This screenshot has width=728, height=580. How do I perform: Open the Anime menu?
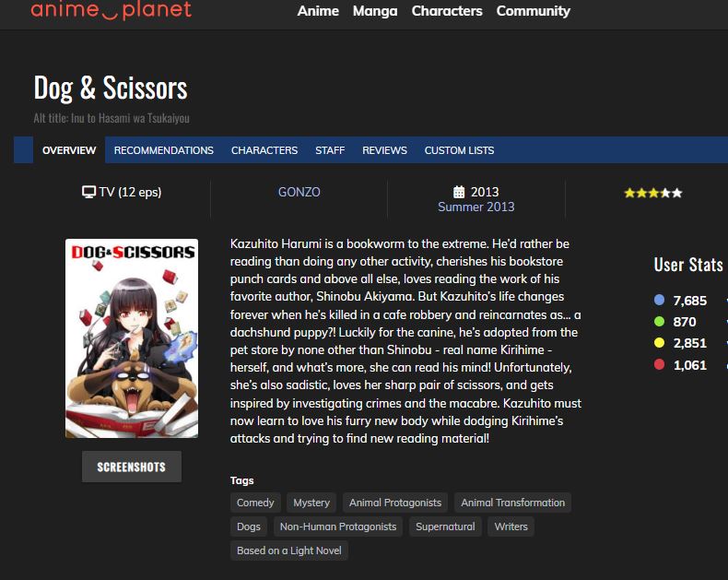click(x=318, y=11)
